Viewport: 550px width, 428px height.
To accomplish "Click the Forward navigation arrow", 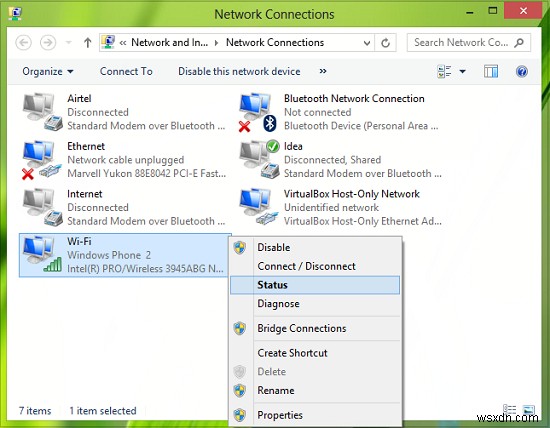I will pos(48,43).
